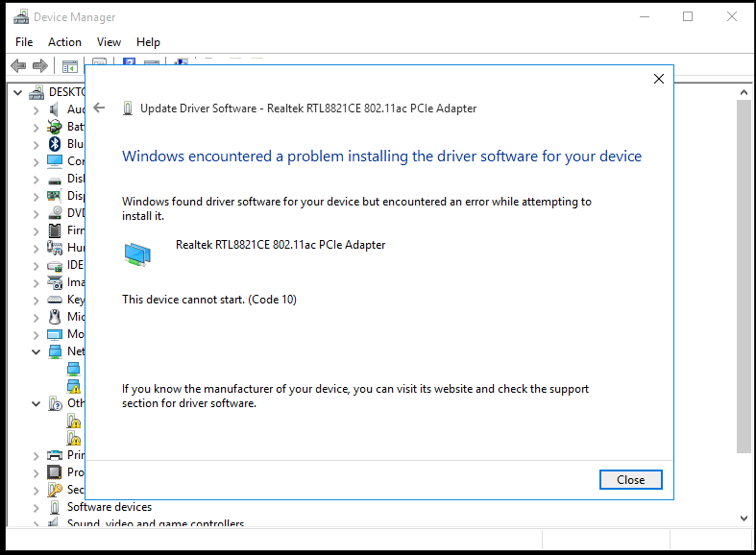Expand the Batteries category chevron

[37, 127]
